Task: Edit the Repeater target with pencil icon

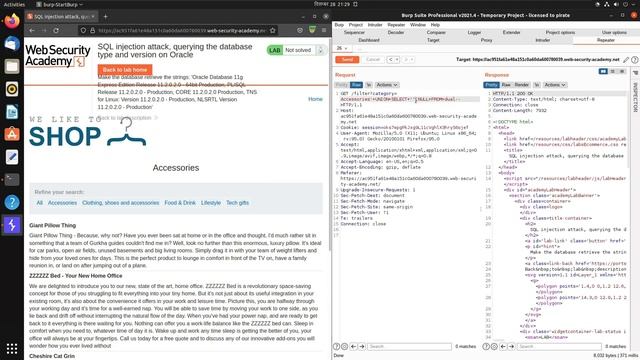Action: click(626, 60)
